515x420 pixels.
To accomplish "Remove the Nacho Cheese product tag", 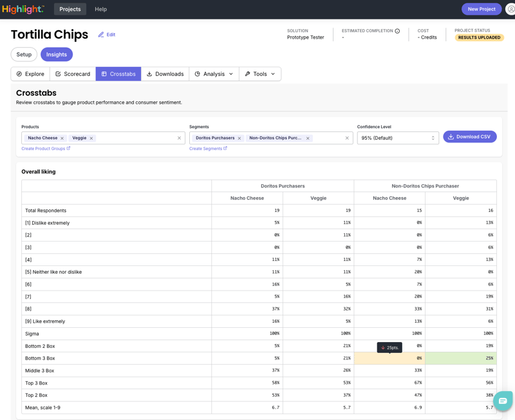I will click(x=62, y=138).
